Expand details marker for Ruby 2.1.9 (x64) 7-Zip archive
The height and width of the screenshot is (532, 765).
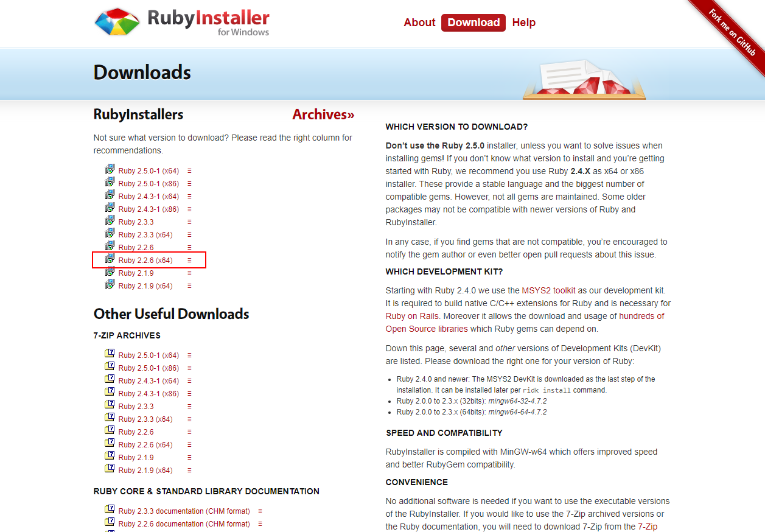click(189, 471)
